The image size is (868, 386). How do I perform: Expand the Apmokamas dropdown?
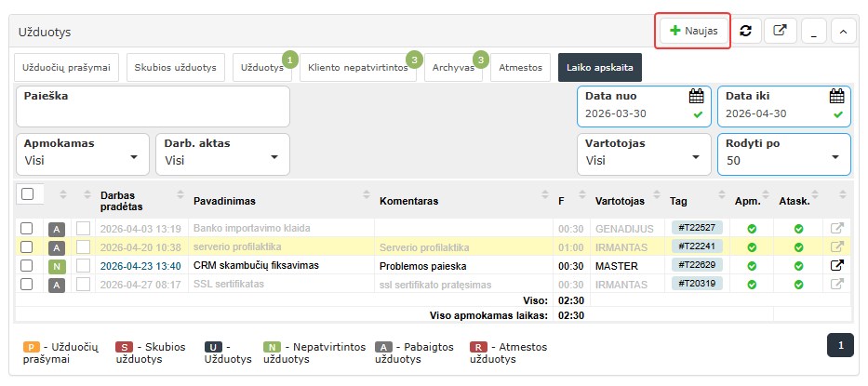click(83, 154)
